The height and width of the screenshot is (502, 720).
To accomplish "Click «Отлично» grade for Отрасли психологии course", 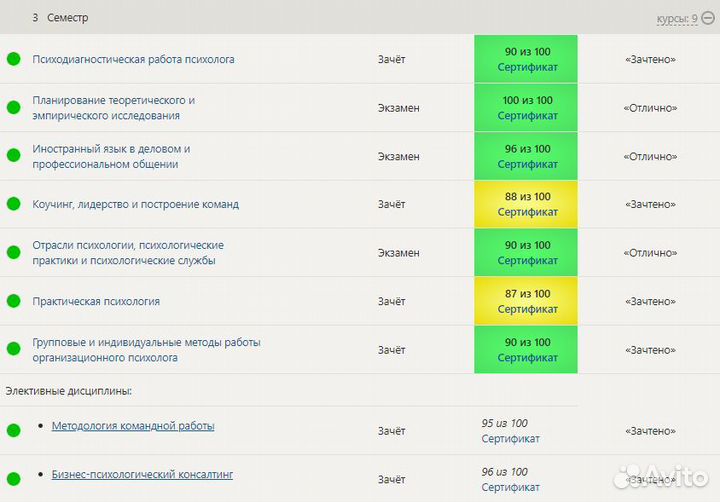I will click(650, 253).
